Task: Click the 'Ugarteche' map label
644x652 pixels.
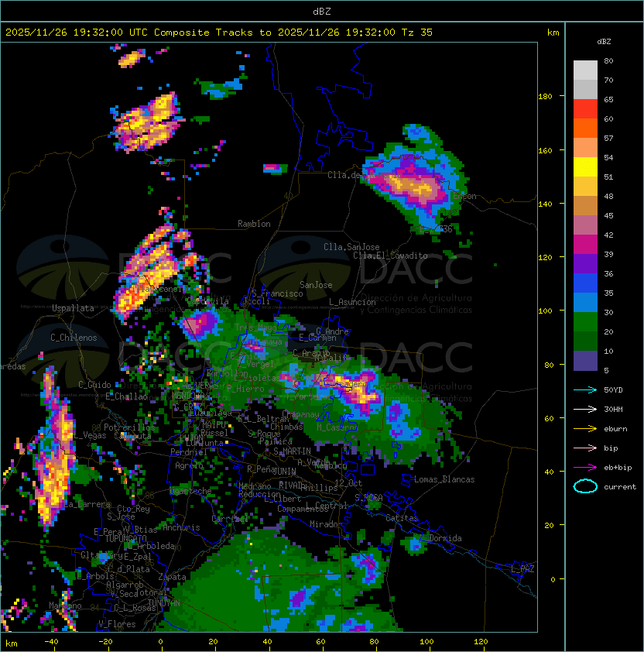Action: [x=191, y=491]
